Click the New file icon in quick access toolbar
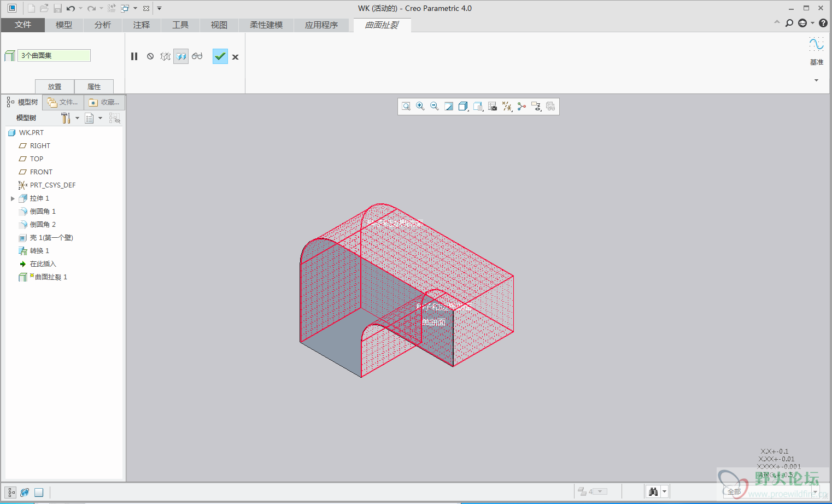Image resolution: width=832 pixels, height=504 pixels. coord(31,8)
